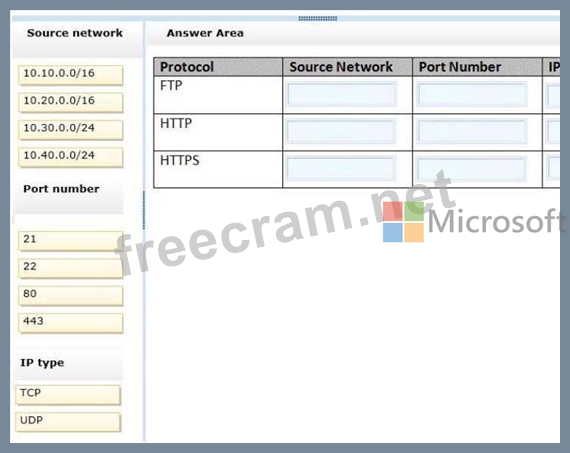Choose the UDP IP type tile

[68, 422]
